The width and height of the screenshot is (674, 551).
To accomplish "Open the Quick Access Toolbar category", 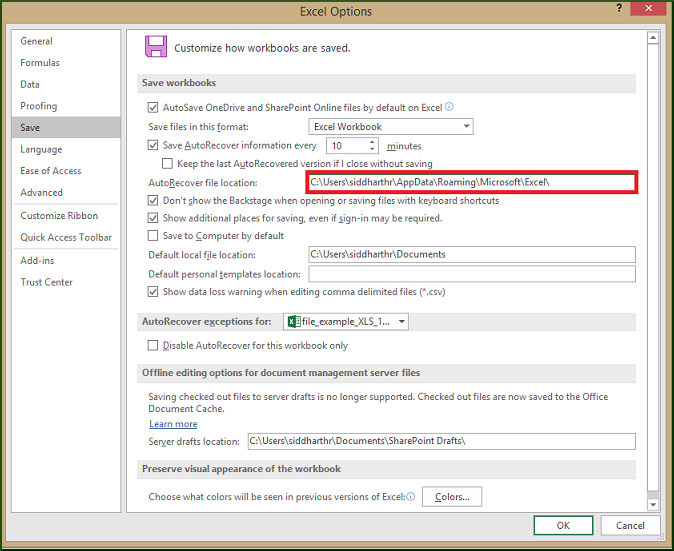I will tap(66, 237).
